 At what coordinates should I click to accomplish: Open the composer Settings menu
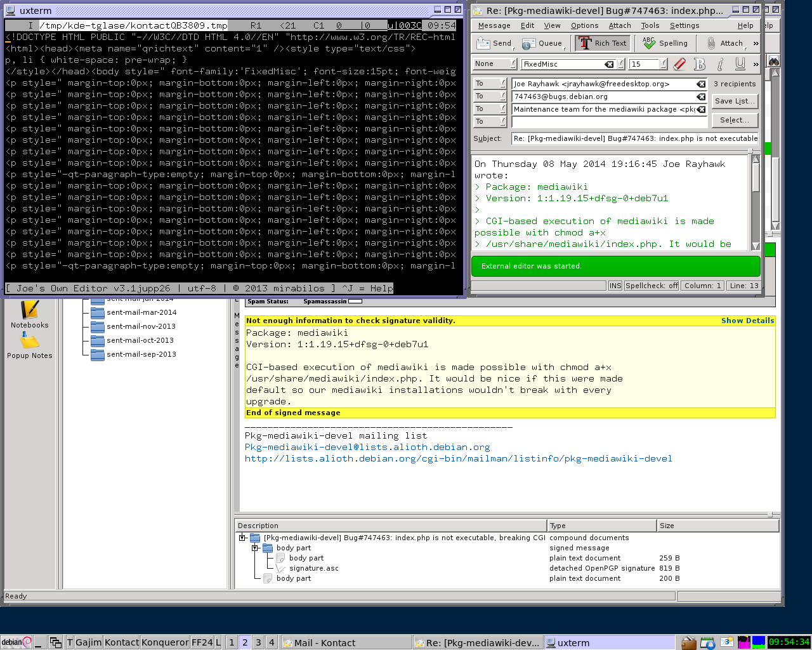(684, 25)
